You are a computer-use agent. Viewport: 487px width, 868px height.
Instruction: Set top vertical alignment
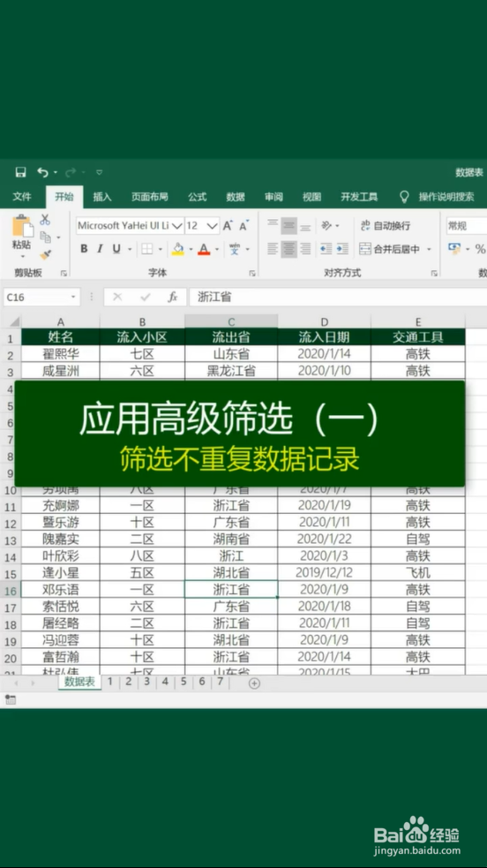click(x=273, y=225)
